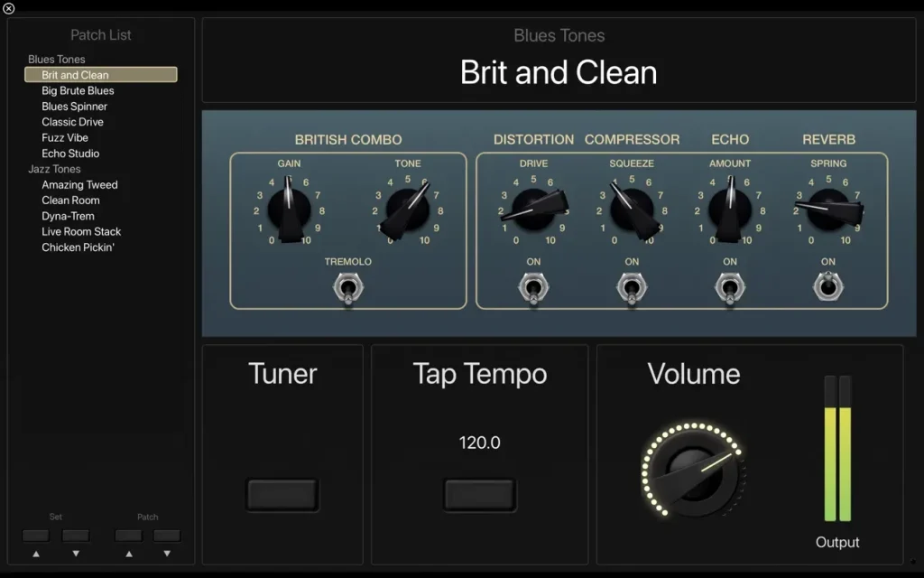Select the Chicken Pickin' patch
Image resolution: width=924 pixels, height=578 pixels.
78,247
